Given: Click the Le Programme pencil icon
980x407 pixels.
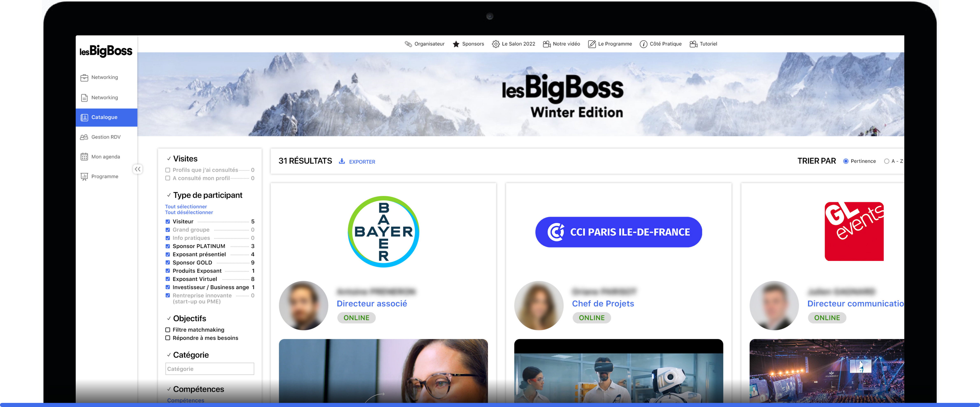Looking at the screenshot, I should (592, 44).
